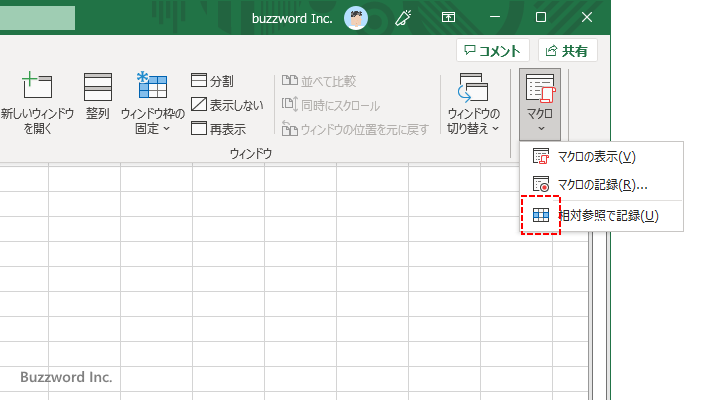Collapse the Macros (マクロ) dropdown button

click(540, 104)
